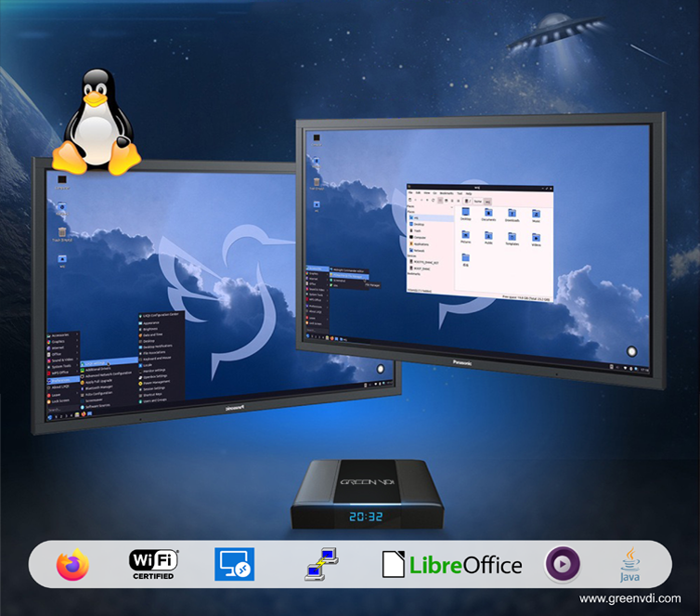Click the blue Remote Desktop icon

point(234,564)
